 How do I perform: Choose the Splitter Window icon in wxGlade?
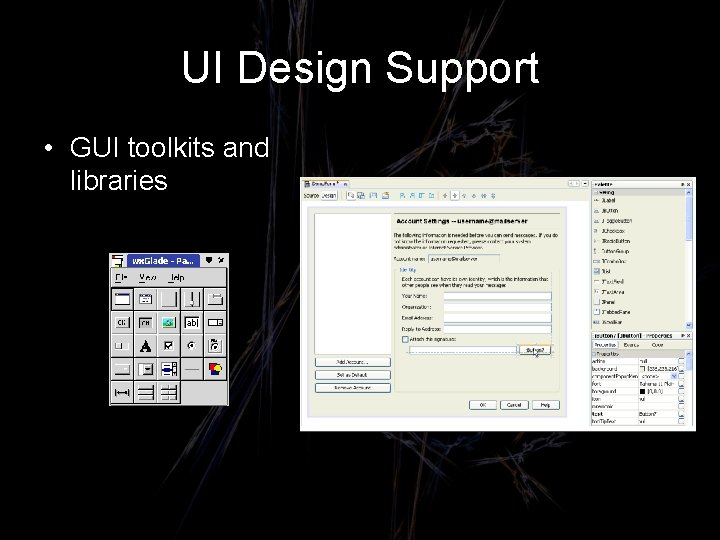[x=192, y=299]
